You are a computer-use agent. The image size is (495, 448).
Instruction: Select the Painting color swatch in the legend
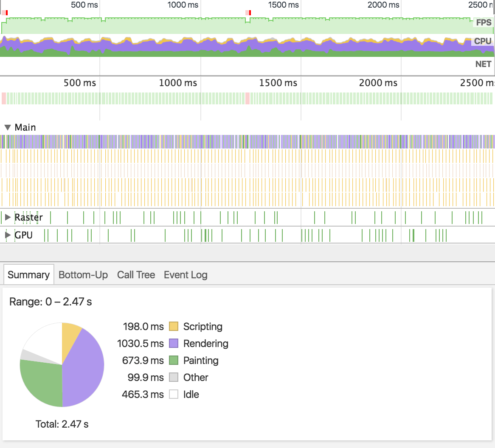[x=174, y=361]
